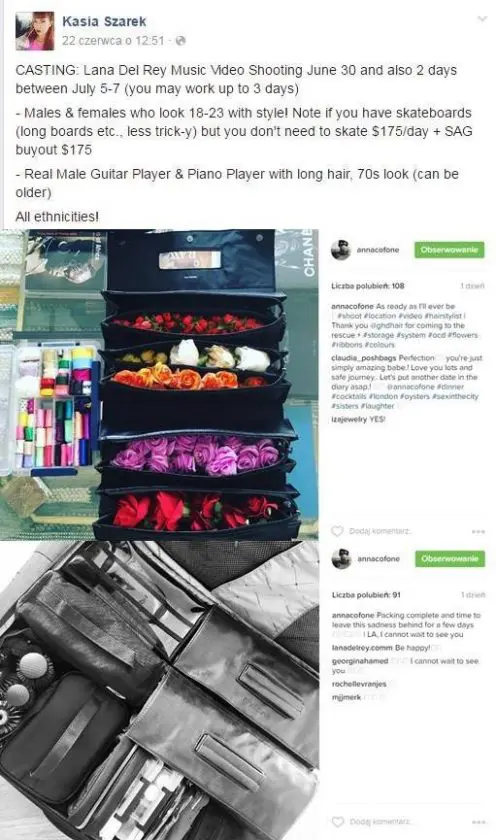Toggle Obserwowanie button on packing post

[450, 559]
